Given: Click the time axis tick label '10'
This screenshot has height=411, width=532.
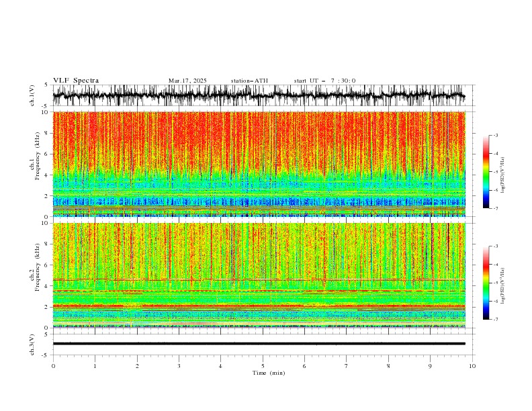Looking at the screenshot, I should tap(472, 366).
